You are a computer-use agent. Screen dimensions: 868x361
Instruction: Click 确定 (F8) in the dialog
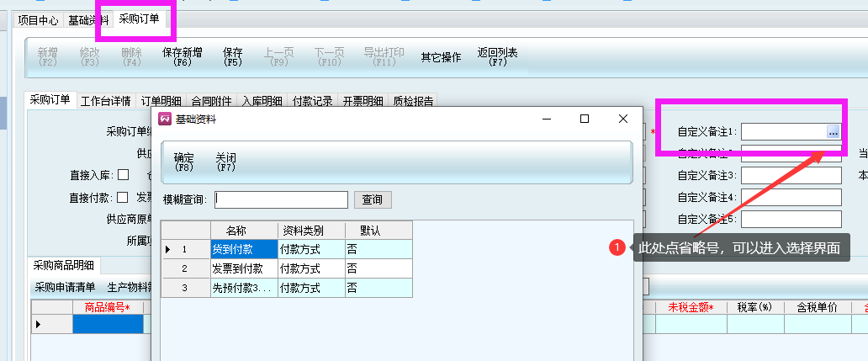click(x=184, y=162)
